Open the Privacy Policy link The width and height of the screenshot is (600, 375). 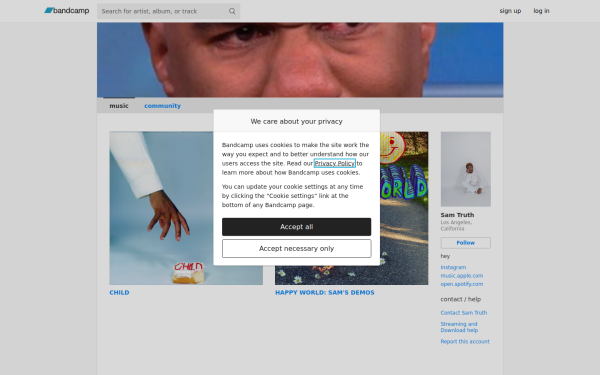pyautogui.click(x=334, y=163)
